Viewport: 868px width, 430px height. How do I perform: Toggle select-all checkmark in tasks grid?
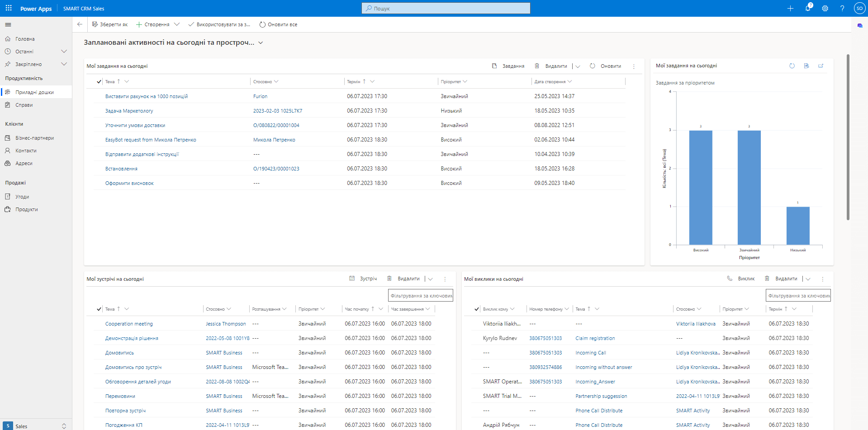99,82
